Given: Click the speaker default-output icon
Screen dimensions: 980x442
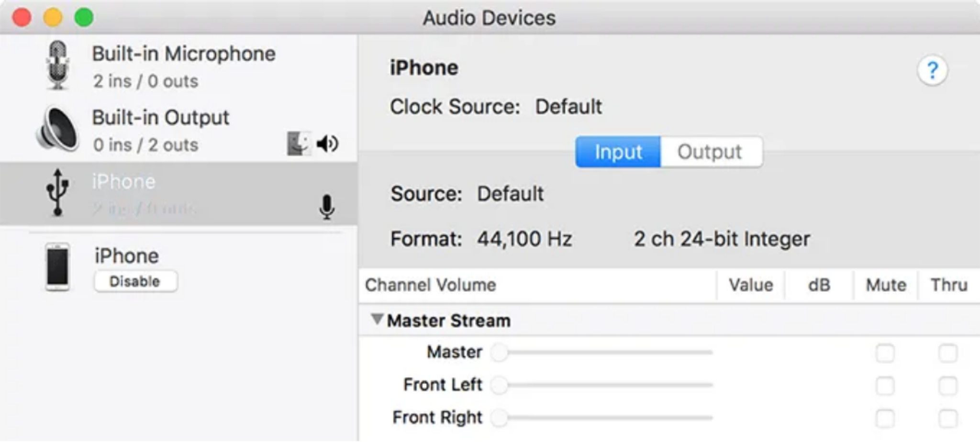Looking at the screenshot, I should click(x=328, y=144).
